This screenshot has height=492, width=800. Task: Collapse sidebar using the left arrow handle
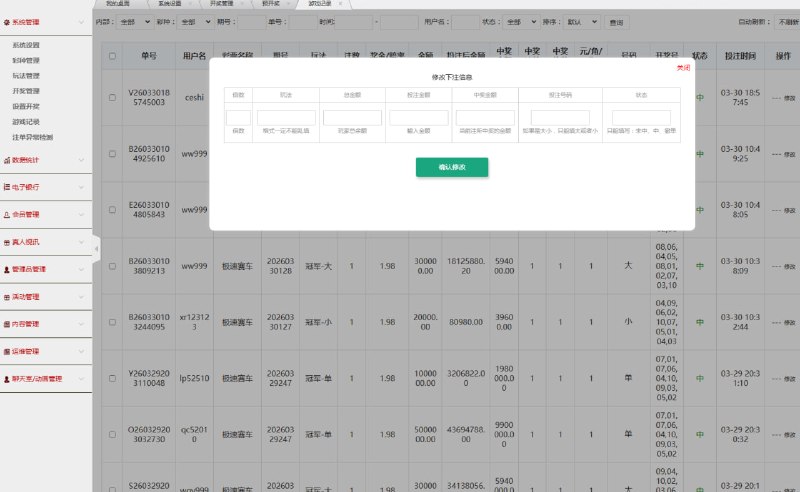pyautogui.click(x=96, y=247)
